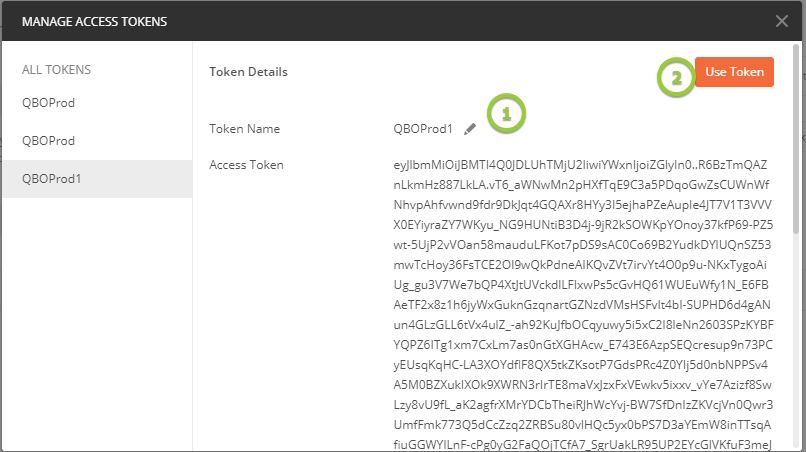The image size is (806, 452).
Task: Click the green circled number 2 marker
Action: [x=676, y=79]
